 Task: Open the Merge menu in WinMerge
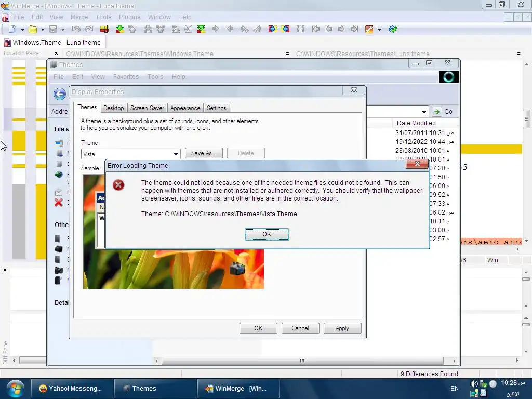click(79, 17)
